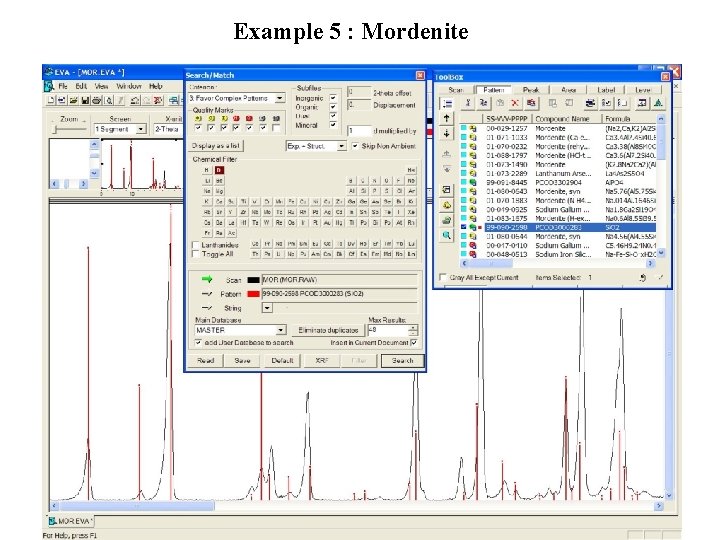
Task: Click the green peak triangle icon in Toolbox toolbar
Action: 658,103
